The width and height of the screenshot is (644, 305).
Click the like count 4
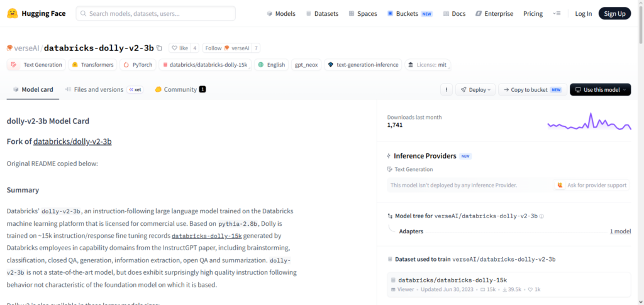(x=195, y=48)
